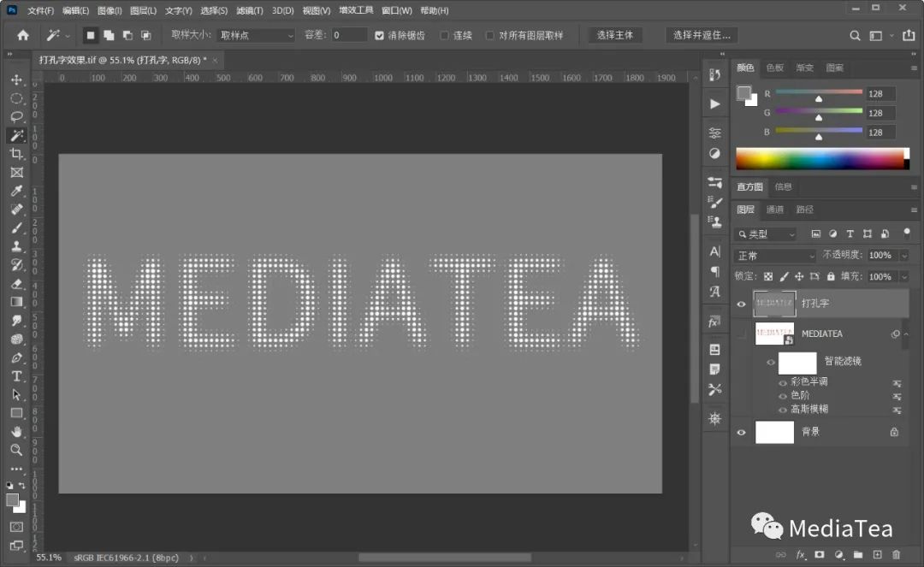Viewport: 924px width, 567px height.
Task: Click the search magnifier icon
Action: pos(855,36)
